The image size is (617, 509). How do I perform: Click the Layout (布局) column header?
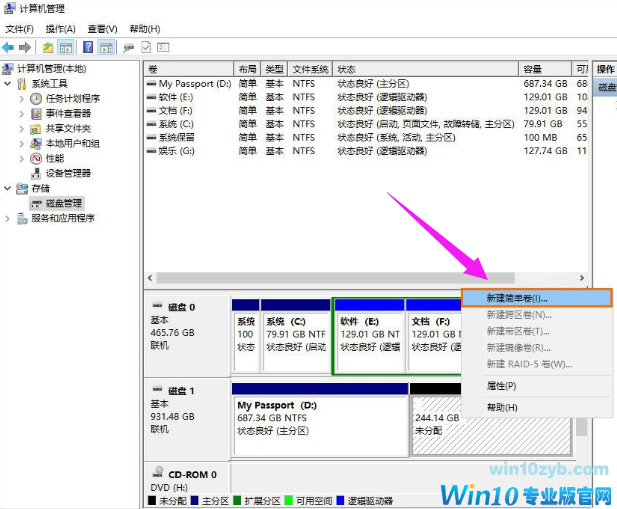(248, 69)
